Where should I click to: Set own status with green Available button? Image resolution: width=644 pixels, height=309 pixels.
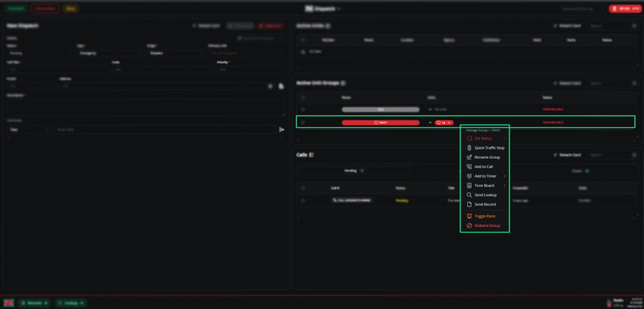pos(16,8)
